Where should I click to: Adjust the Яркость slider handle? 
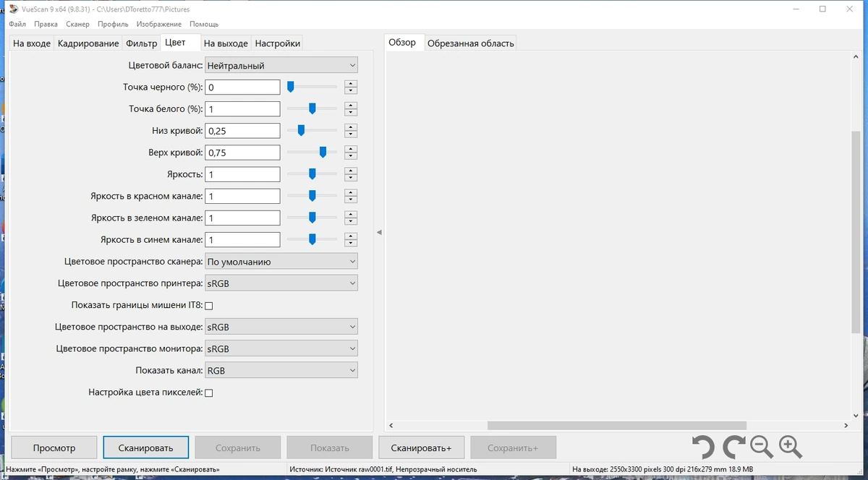pyautogui.click(x=312, y=173)
